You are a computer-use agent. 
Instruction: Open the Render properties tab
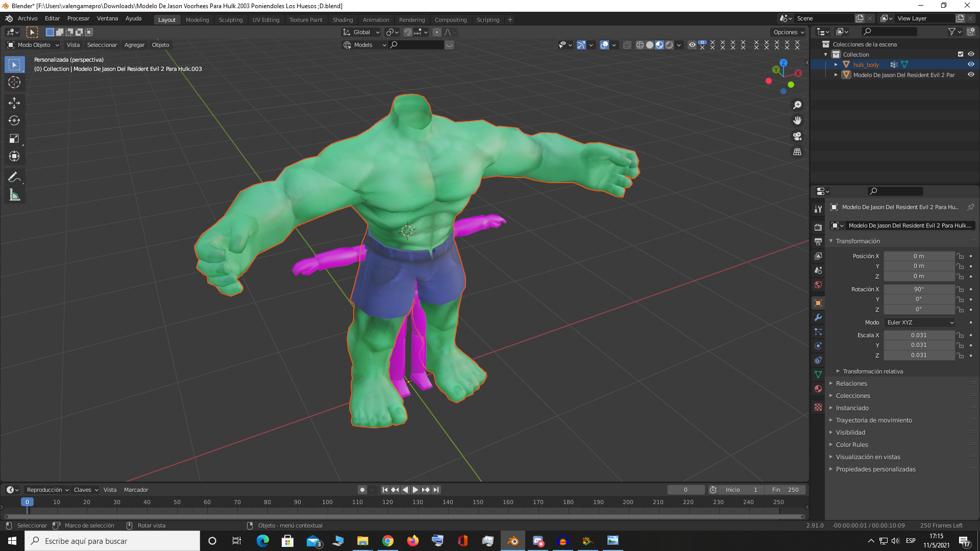pyautogui.click(x=818, y=227)
